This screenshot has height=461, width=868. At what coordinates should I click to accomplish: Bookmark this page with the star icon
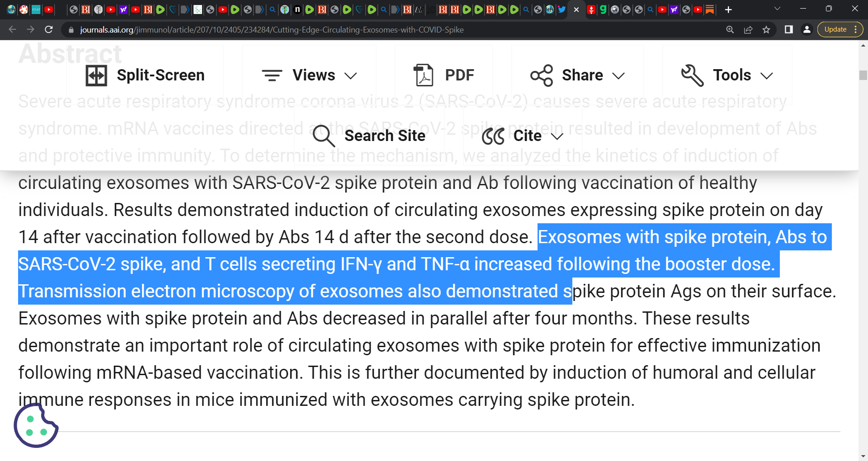766,30
